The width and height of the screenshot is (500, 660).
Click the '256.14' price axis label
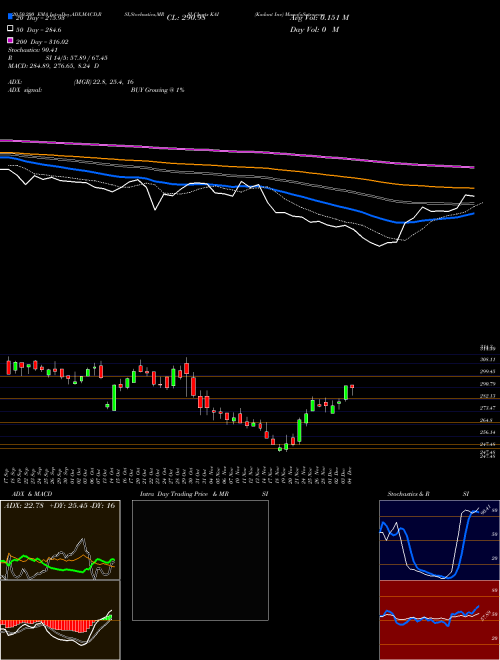[x=489, y=432]
